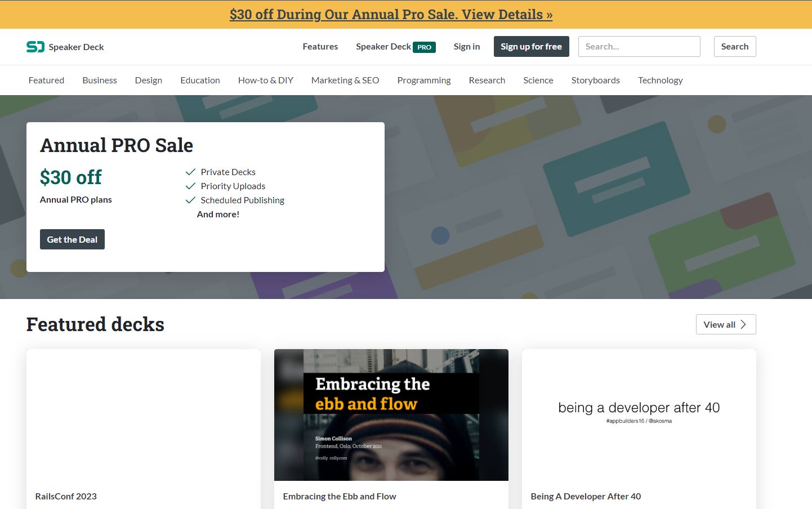Click the RailsConf 2023 deck title
This screenshot has height=509, width=812.
(x=66, y=497)
